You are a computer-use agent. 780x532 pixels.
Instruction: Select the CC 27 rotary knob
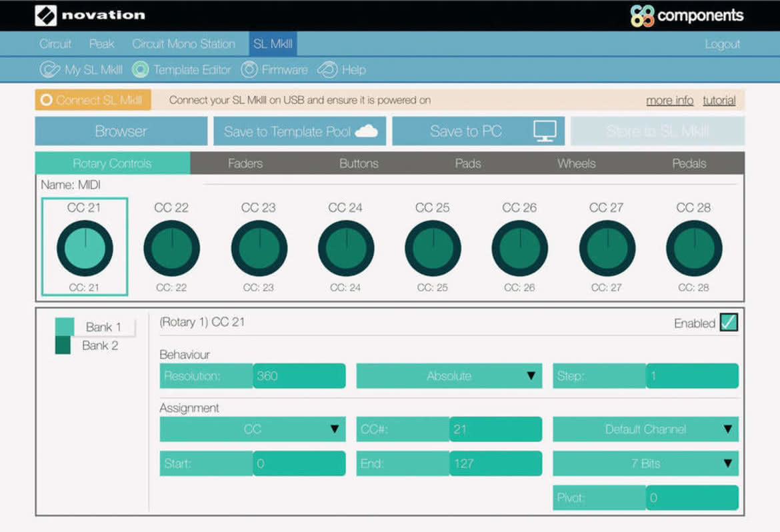pyautogui.click(x=607, y=248)
